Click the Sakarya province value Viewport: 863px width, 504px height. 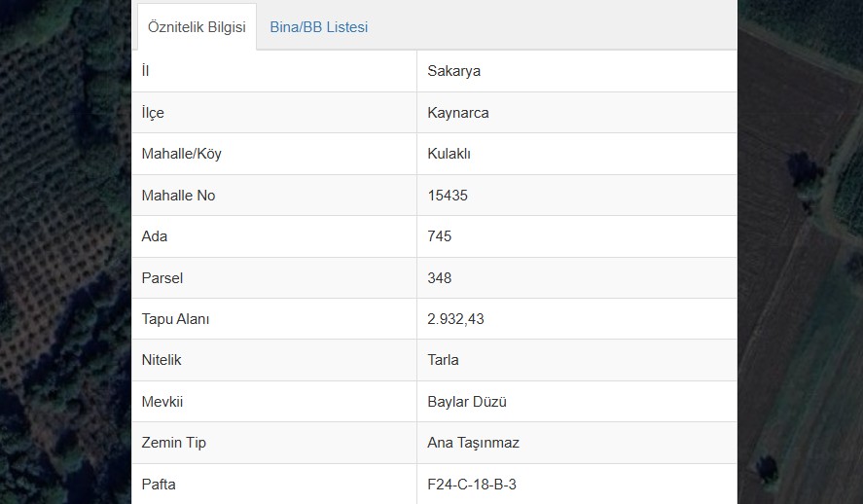pyautogui.click(x=453, y=71)
